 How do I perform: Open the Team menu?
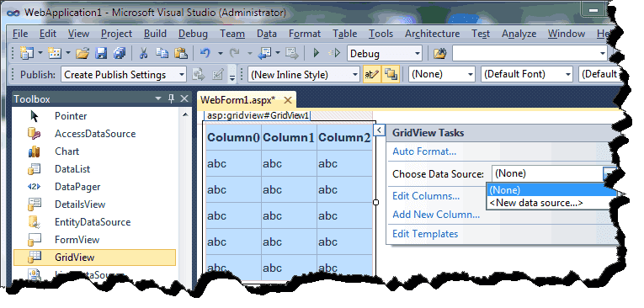click(x=232, y=34)
